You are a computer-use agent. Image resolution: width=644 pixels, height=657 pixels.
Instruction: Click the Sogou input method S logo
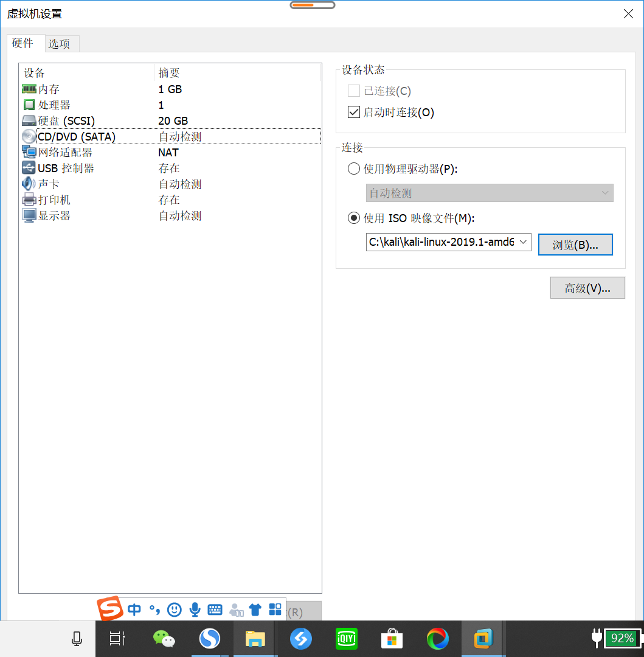[x=109, y=608]
